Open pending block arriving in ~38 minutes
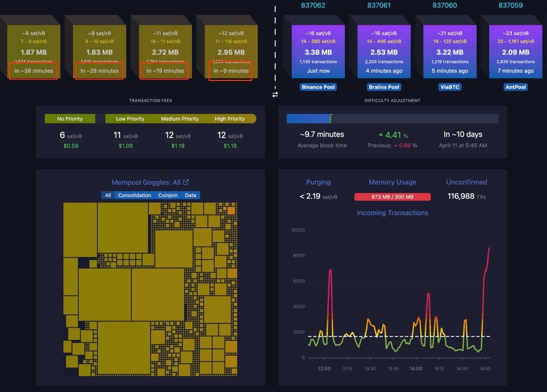The image size is (547, 392). (33, 52)
